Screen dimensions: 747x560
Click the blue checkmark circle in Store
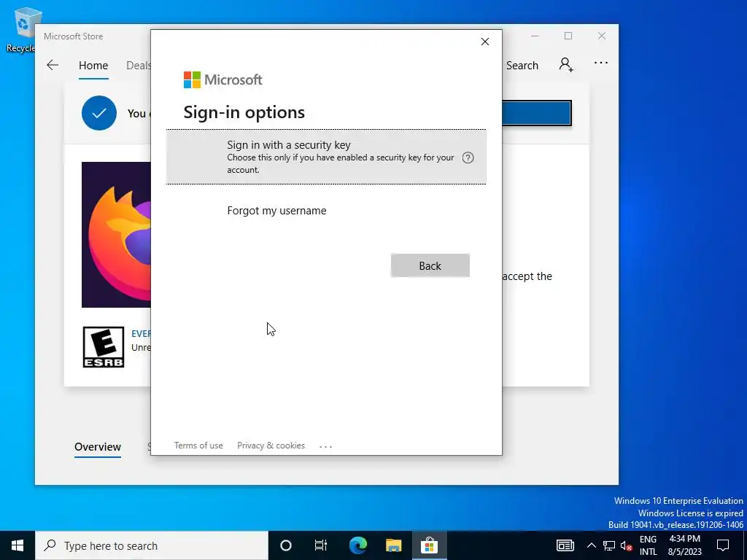[x=99, y=113]
